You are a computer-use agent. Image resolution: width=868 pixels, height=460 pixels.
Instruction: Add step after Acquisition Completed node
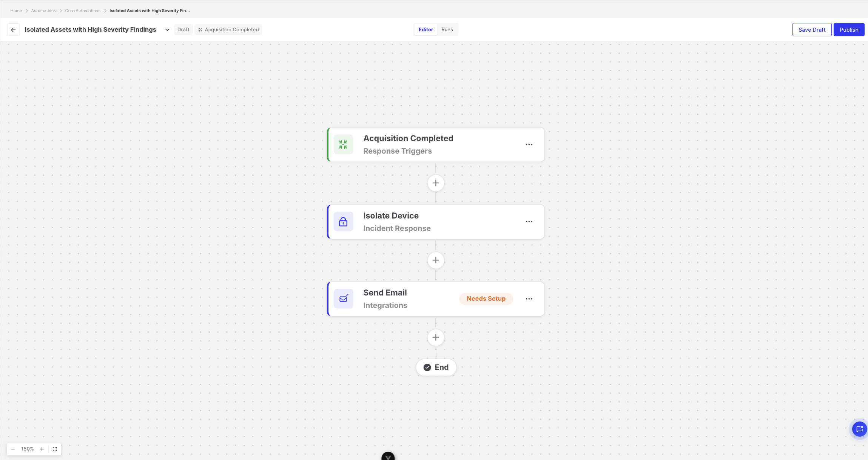436,183
